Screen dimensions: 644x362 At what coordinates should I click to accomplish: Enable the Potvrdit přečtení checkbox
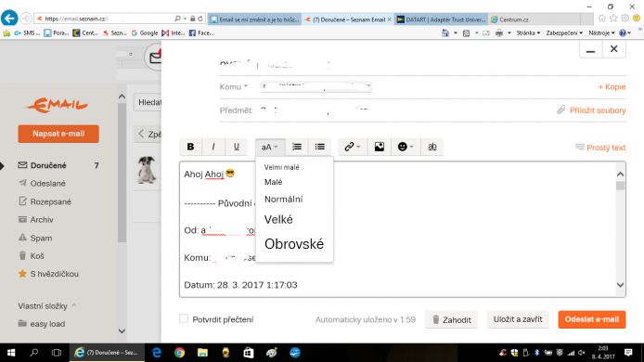(x=184, y=319)
